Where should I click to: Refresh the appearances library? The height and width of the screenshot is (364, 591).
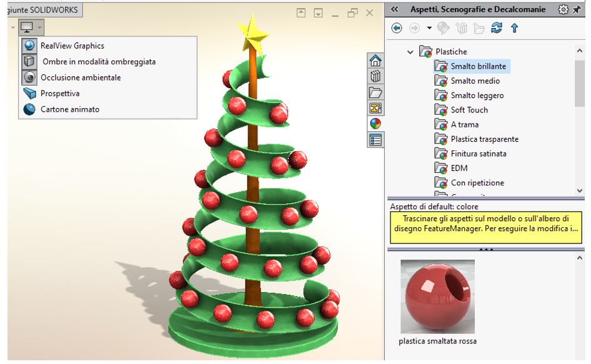[497, 27]
